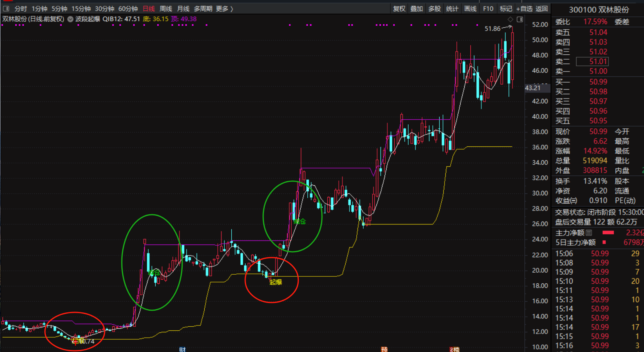
Task: Click the 财 event marker on timeline
Action: (182, 350)
